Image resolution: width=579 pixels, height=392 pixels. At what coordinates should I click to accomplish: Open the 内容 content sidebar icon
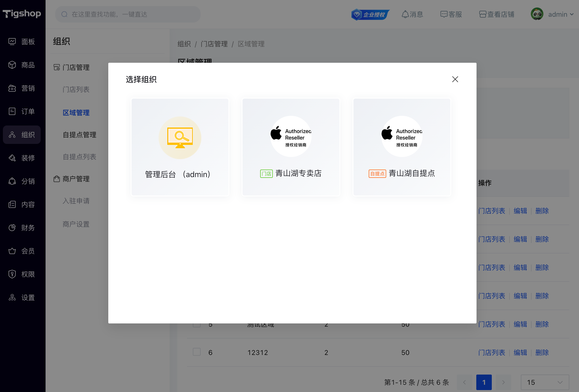click(12, 204)
